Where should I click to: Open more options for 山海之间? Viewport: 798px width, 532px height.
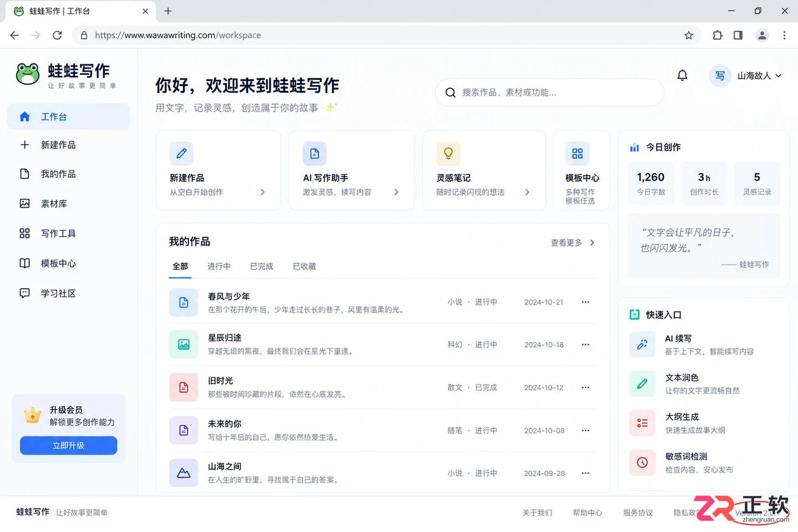coord(585,473)
